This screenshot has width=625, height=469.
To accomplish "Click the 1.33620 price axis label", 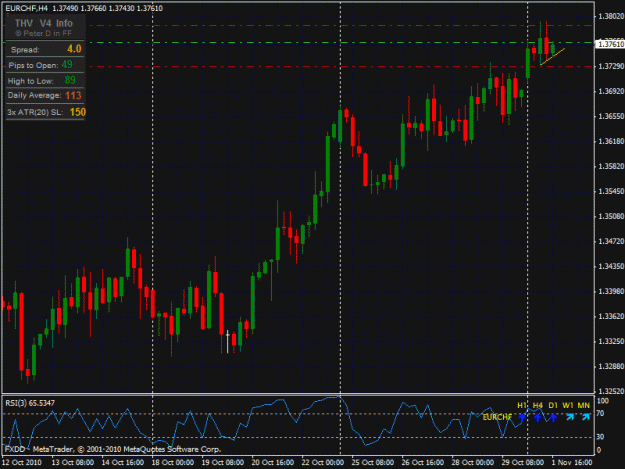I will 611,316.
